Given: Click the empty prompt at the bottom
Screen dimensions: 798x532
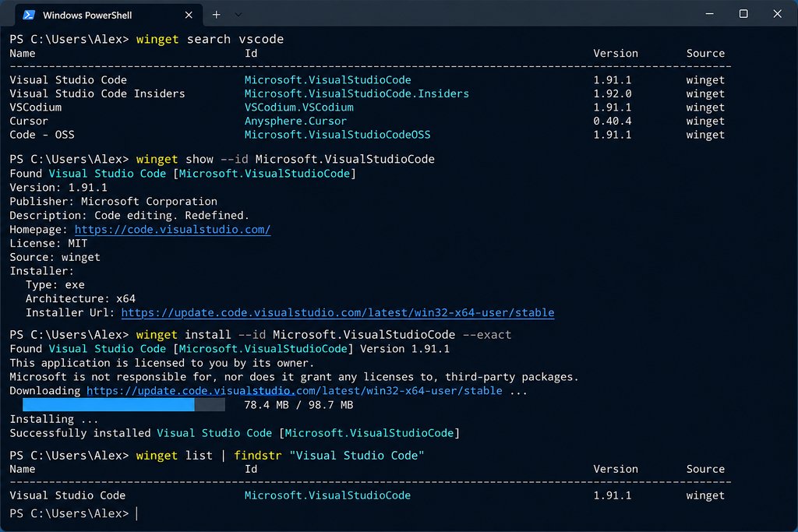Looking at the screenshot, I should click(x=74, y=513).
